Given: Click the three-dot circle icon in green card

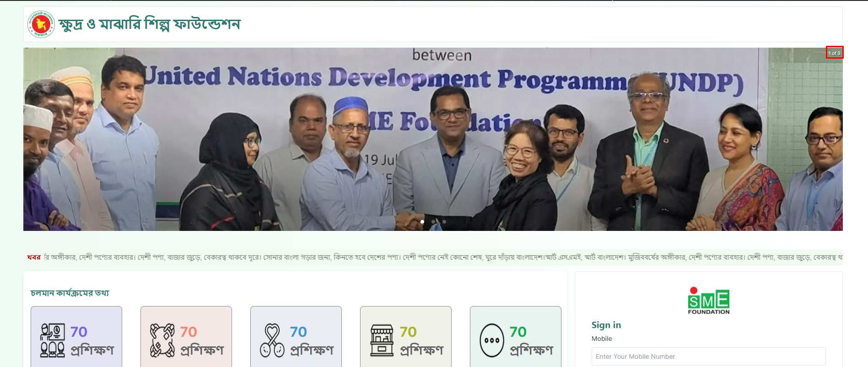Looking at the screenshot, I should pyautogui.click(x=492, y=340).
